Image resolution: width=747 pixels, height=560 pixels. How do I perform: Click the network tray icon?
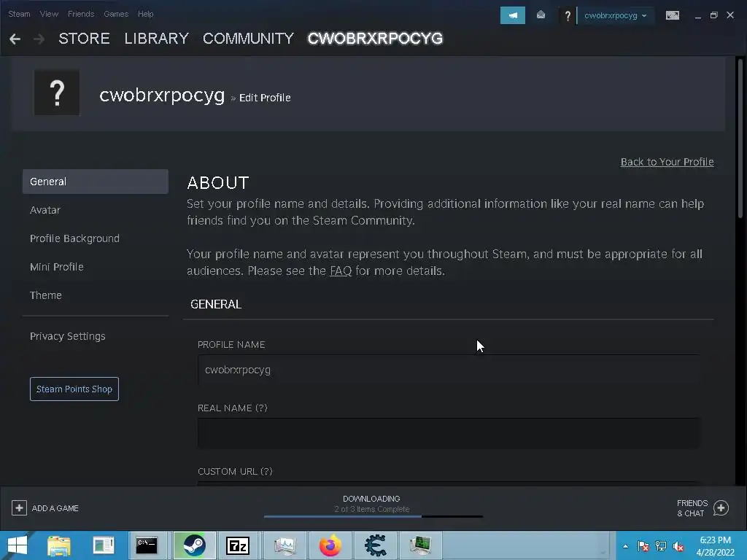tap(661, 546)
